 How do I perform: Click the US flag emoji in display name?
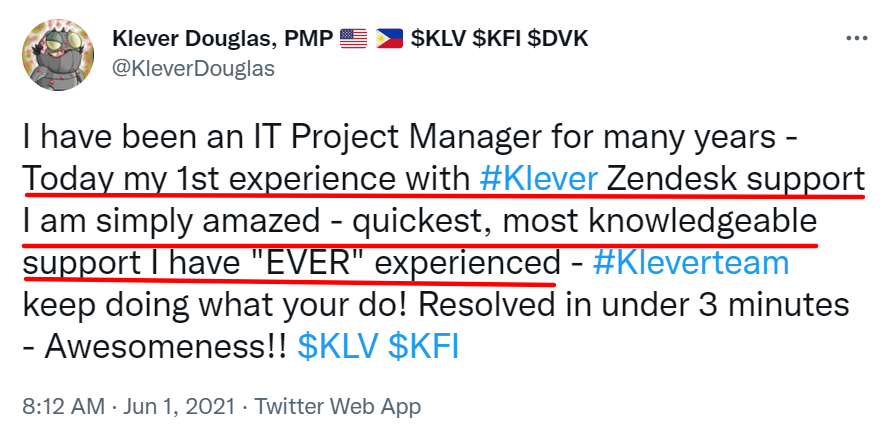[x=353, y=39]
